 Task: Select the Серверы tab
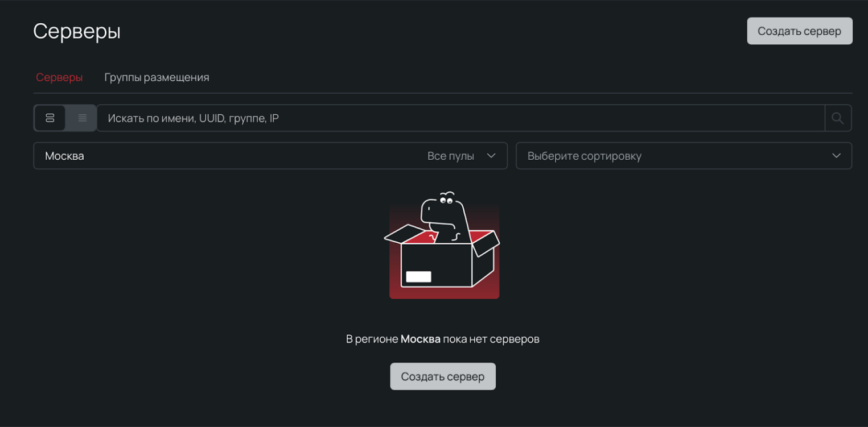[x=59, y=77]
